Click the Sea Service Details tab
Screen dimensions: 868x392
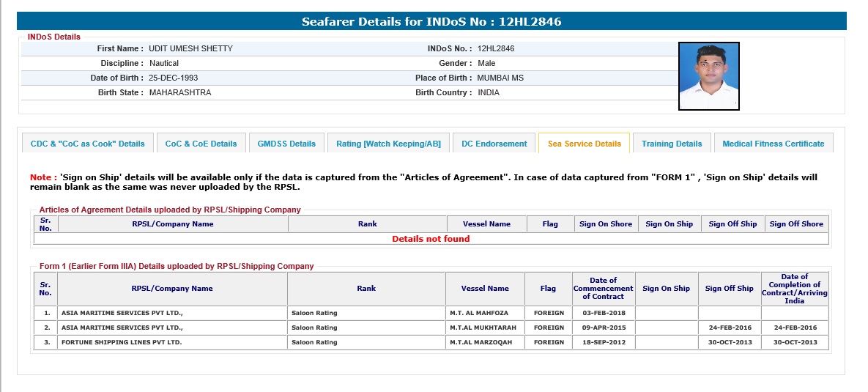click(x=584, y=144)
